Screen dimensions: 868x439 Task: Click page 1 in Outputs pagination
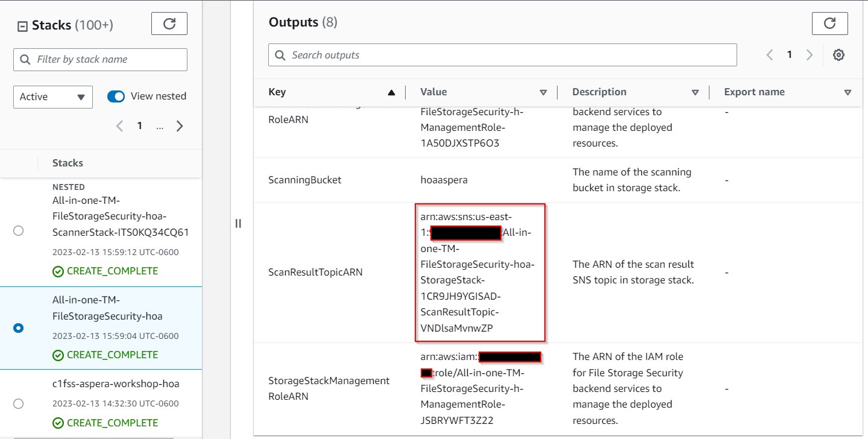(789, 55)
